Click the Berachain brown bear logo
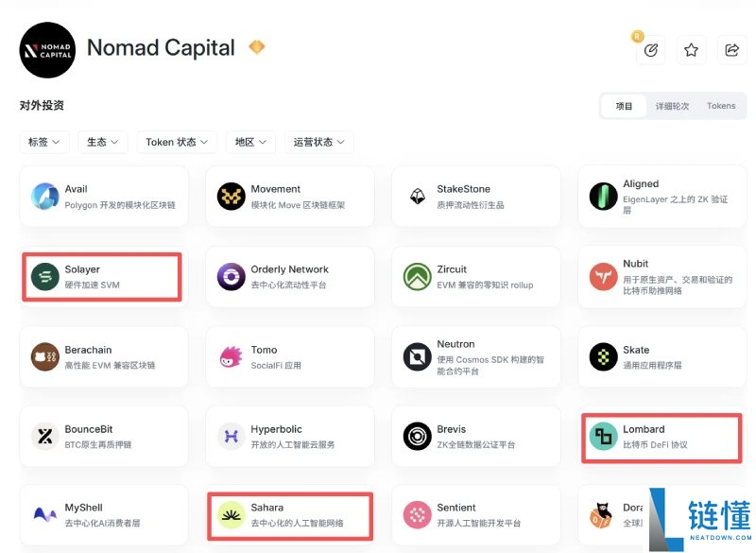The image size is (756, 553). 44,356
